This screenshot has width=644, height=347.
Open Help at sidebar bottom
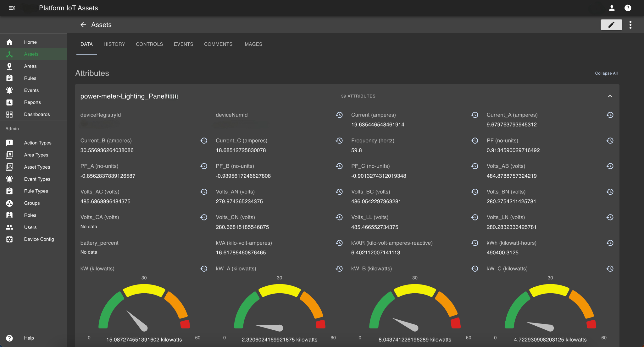tap(29, 338)
